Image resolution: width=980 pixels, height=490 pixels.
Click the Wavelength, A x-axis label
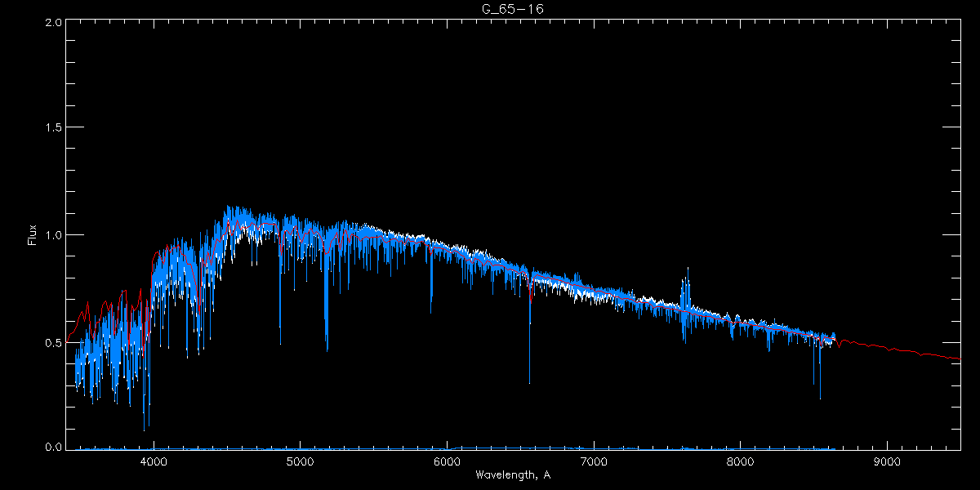(x=512, y=475)
